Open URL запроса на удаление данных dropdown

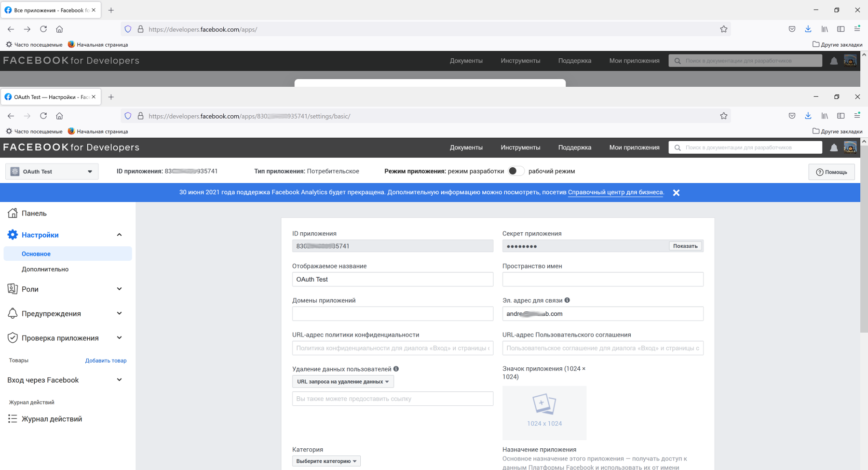click(x=343, y=382)
